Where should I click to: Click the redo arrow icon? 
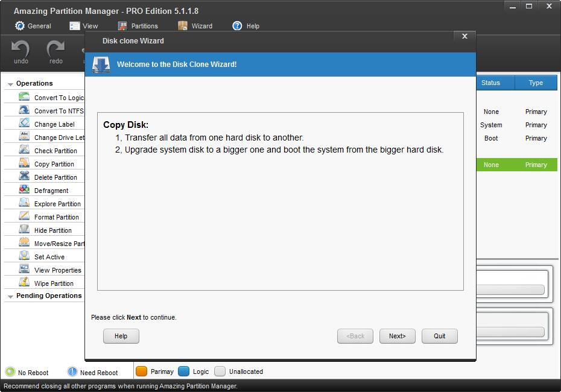55,48
